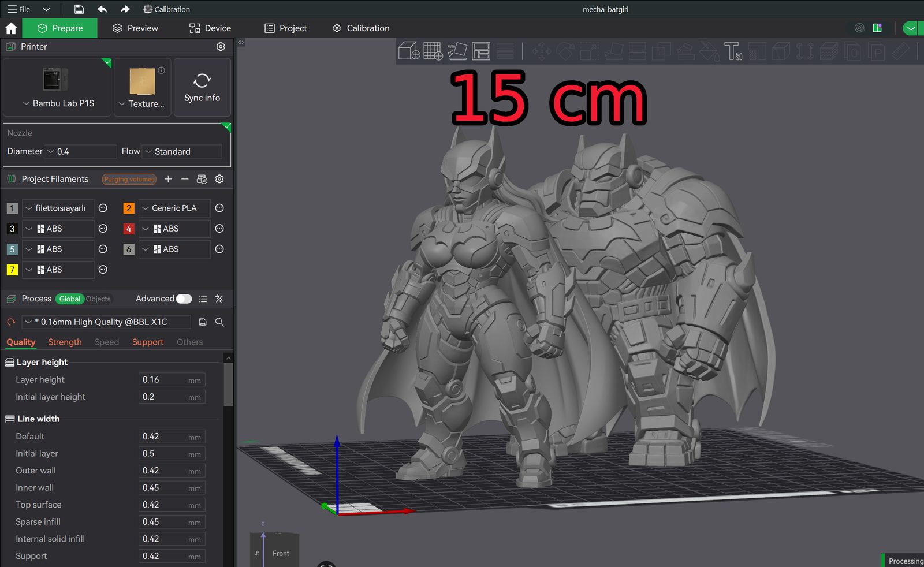Screen dimensions: 924x567
Task: Open the nozzle Diameter 0.4 dropdown
Action: click(81, 151)
